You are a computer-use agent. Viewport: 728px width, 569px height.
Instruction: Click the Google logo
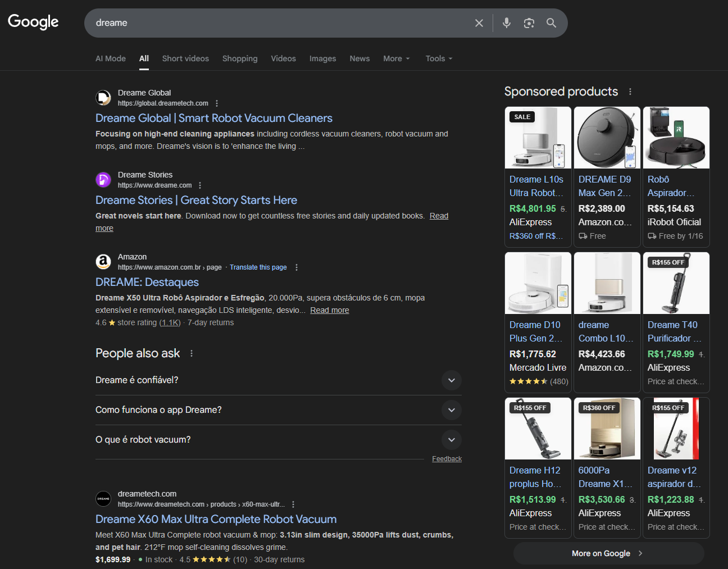click(x=33, y=22)
